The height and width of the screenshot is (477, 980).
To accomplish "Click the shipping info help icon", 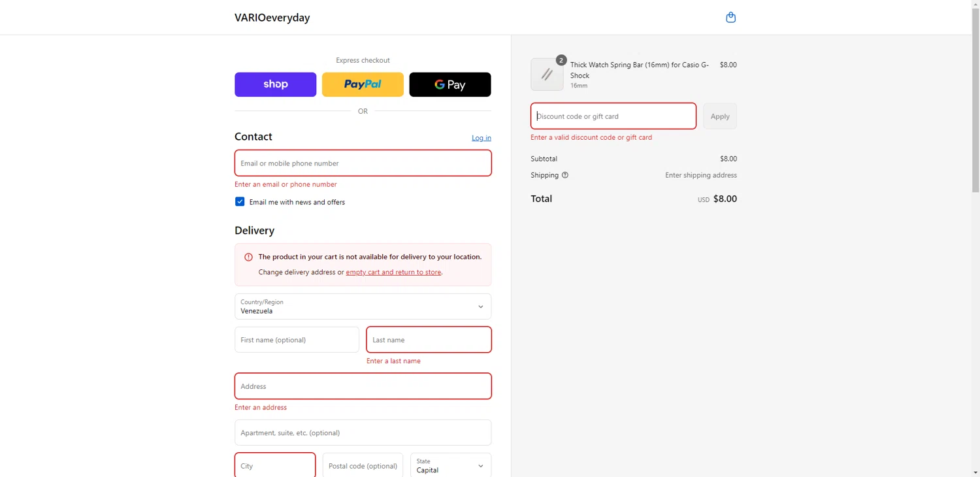I will pos(565,175).
